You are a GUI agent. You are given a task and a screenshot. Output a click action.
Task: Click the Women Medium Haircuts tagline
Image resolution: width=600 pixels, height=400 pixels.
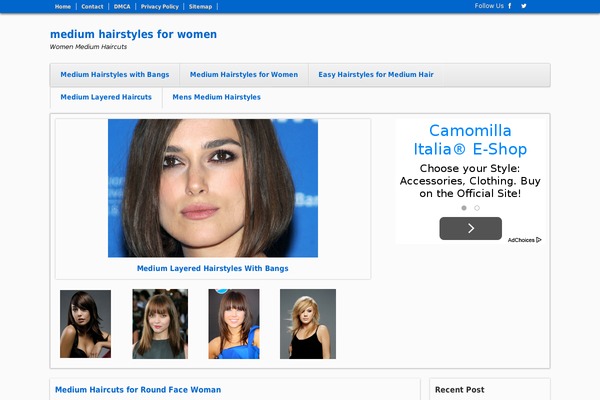(x=88, y=47)
